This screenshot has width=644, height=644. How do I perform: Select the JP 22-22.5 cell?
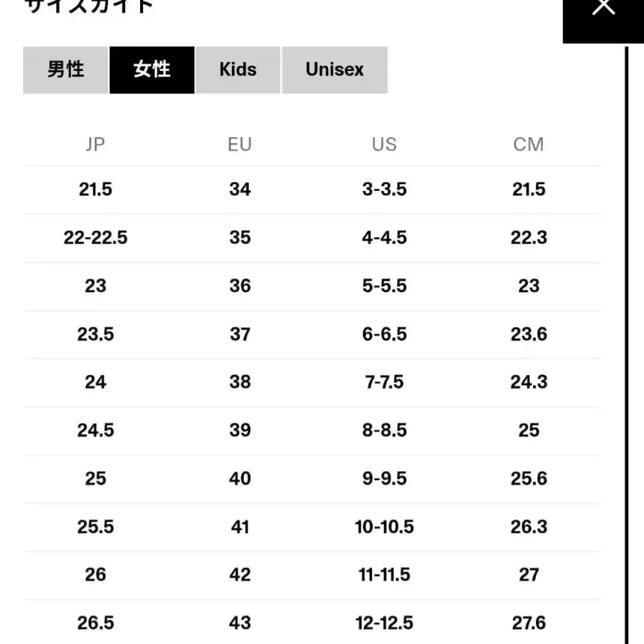coord(95,238)
